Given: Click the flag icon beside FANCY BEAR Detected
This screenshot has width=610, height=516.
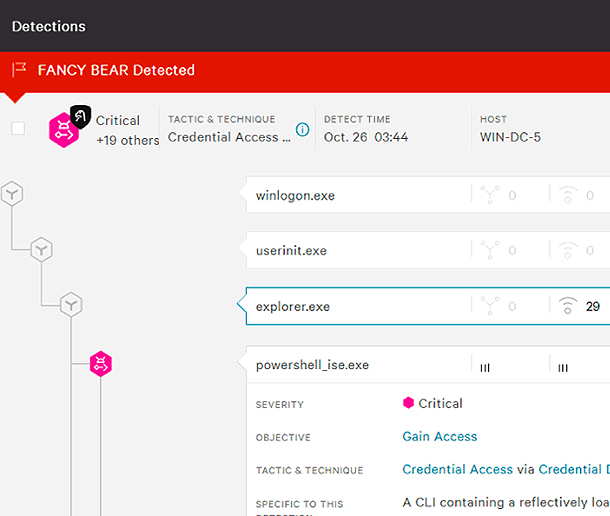Looking at the screenshot, I should [x=19, y=70].
